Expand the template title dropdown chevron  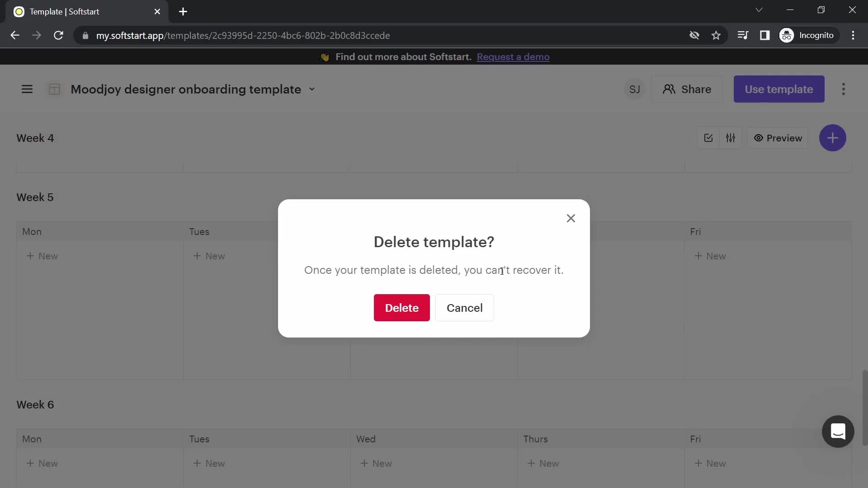(x=312, y=89)
